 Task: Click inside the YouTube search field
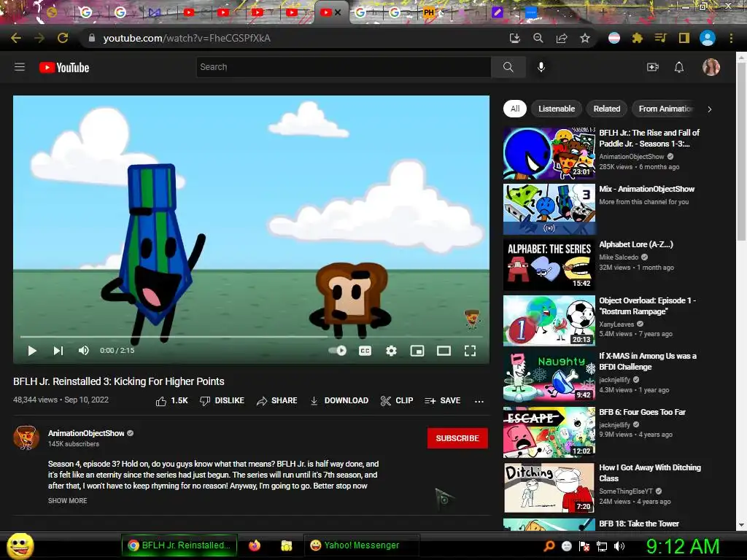(x=344, y=67)
